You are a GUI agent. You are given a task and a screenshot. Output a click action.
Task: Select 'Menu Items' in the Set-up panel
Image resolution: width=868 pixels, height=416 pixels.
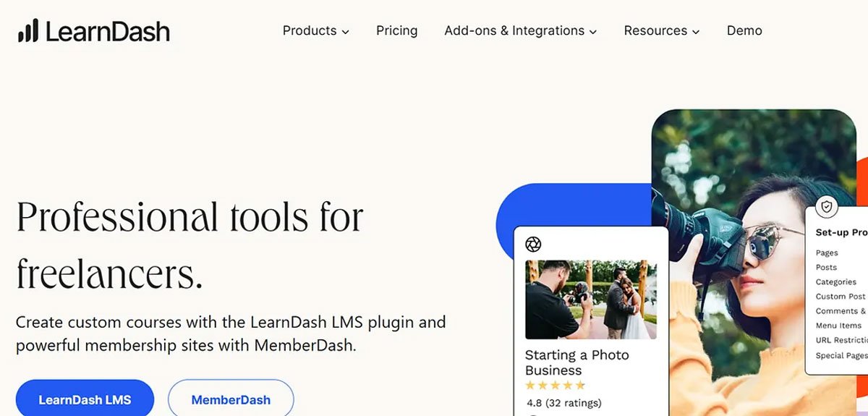point(838,326)
